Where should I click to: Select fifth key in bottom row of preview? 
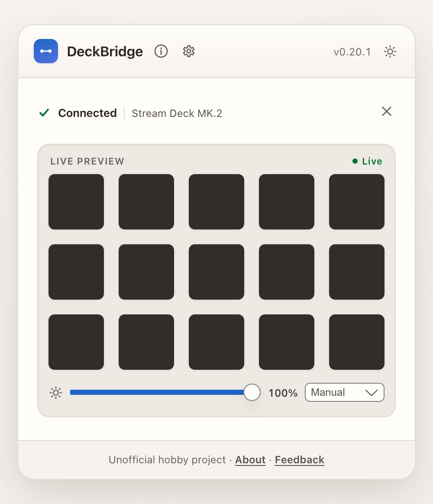tap(356, 342)
